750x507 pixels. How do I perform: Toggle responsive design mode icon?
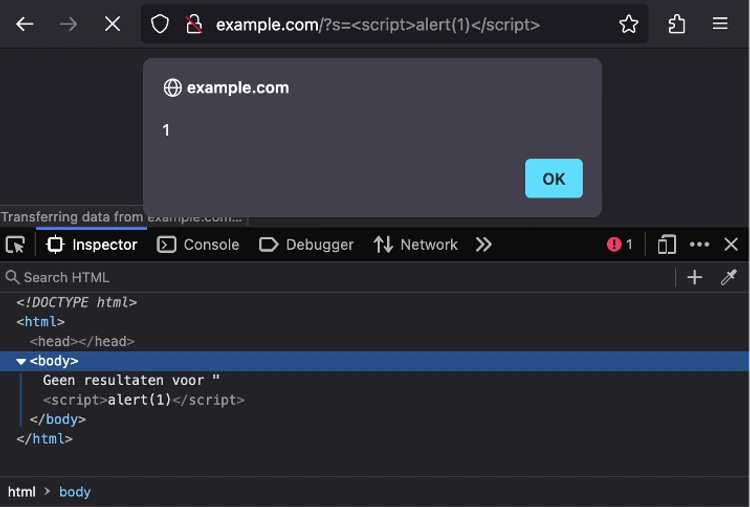click(667, 245)
